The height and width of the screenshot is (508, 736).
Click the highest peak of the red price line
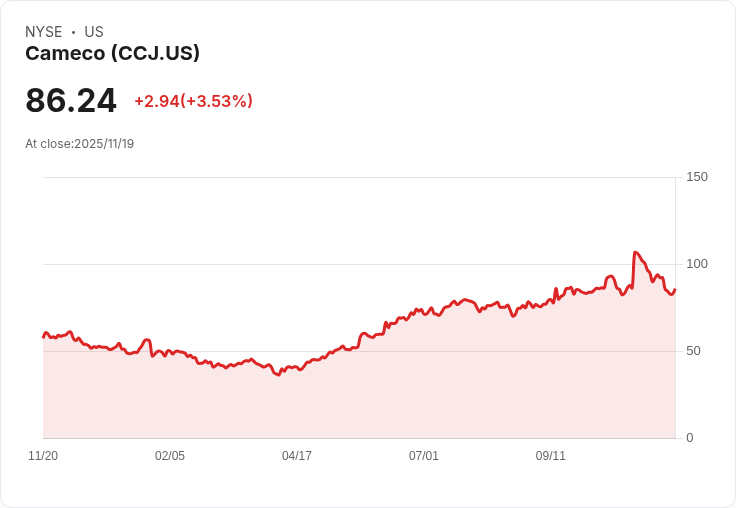tap(635, 253)
